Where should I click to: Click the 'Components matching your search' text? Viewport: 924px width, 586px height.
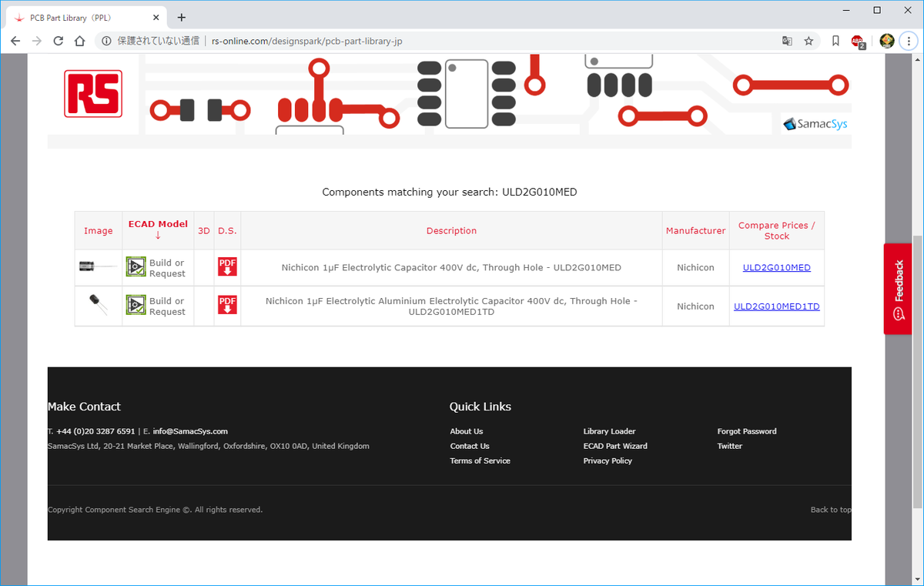(x=449, y=192)
